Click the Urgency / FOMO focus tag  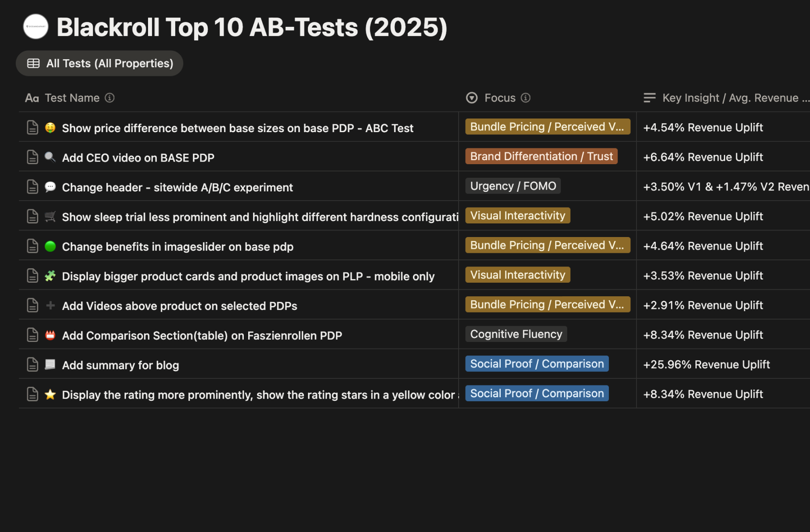tap(513, 186)
